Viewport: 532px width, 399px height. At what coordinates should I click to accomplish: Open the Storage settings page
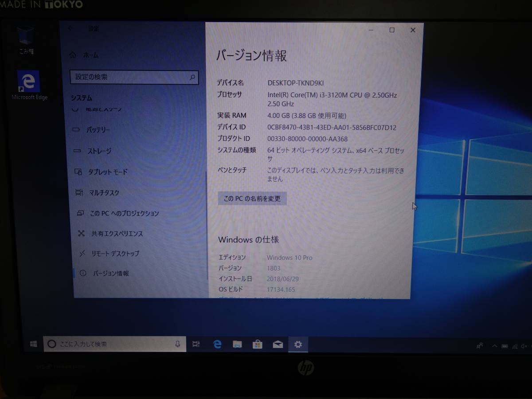point(99,151)
